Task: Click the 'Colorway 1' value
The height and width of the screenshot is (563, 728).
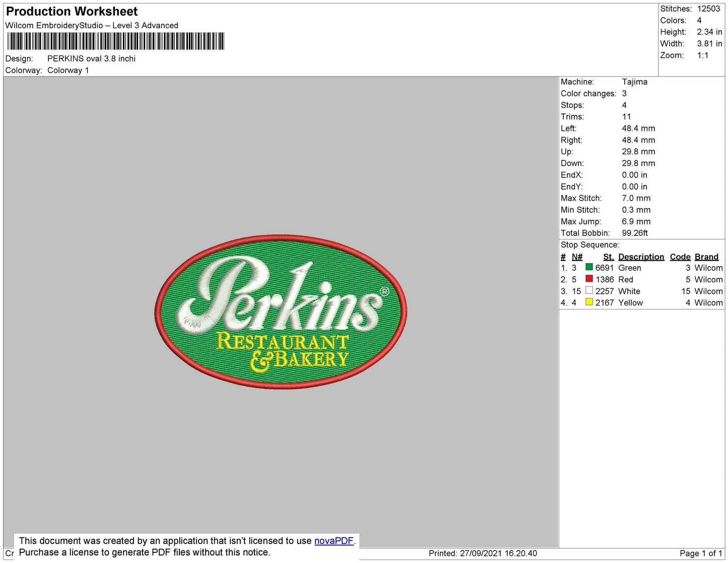Action: click(x=68, y=71)
